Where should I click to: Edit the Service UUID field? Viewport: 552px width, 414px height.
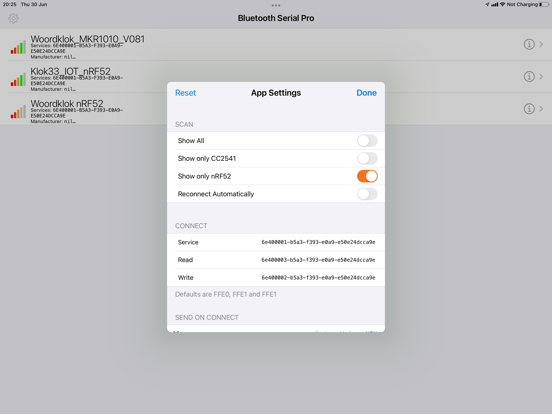pyautogui.click(x=318, y=242)
